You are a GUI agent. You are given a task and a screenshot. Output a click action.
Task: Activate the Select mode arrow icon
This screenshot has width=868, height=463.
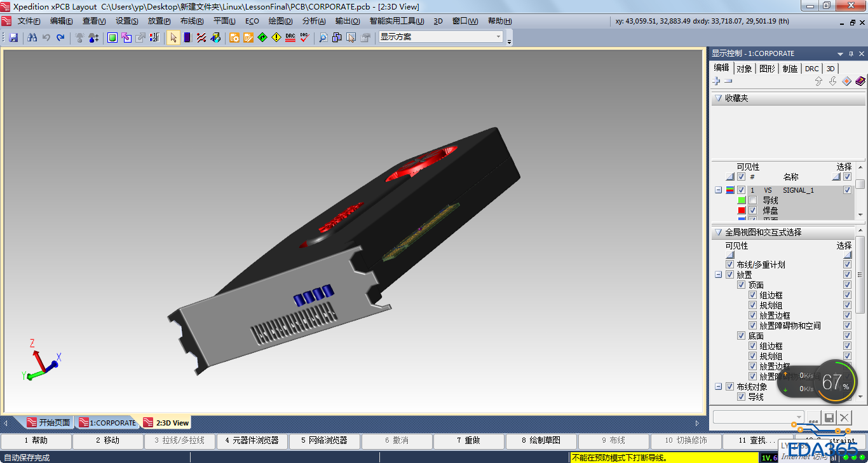coord(173,38)
